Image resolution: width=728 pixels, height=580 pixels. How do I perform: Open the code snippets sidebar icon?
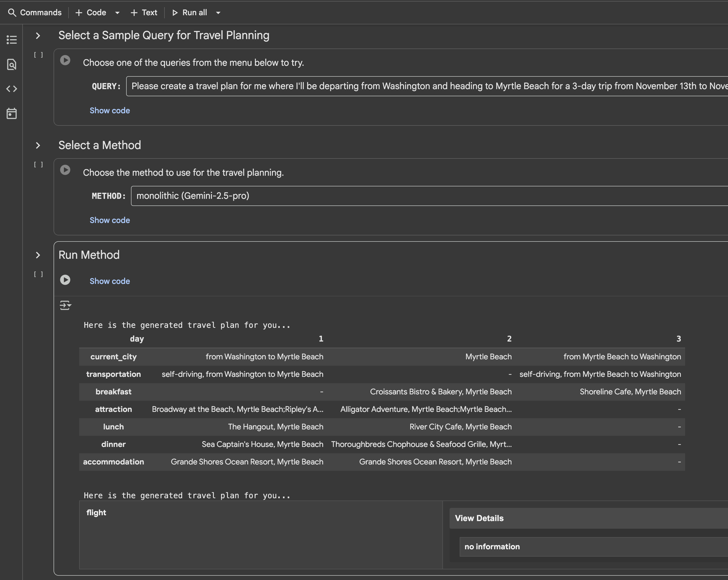pyautogui.click(x=11, y=89)
